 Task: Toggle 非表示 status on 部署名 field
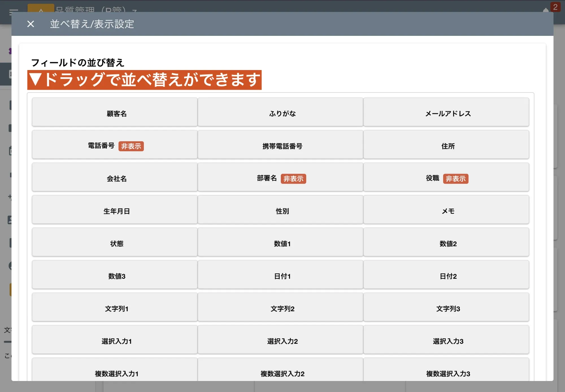pos(293,179)
